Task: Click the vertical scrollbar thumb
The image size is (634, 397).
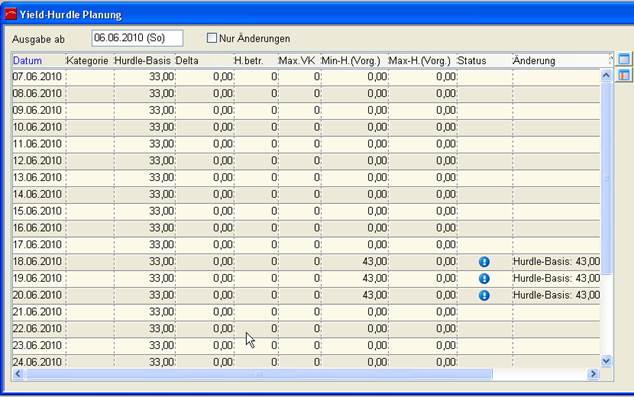Action: [606, 178]
